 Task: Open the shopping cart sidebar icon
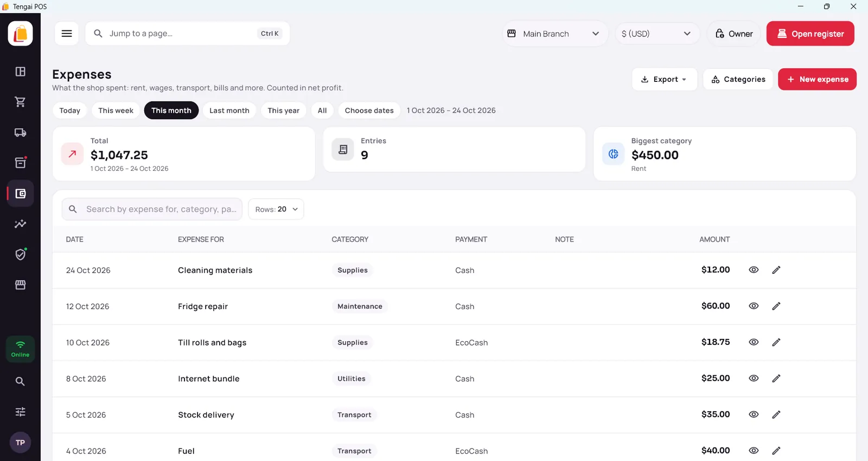coord(20,102)
